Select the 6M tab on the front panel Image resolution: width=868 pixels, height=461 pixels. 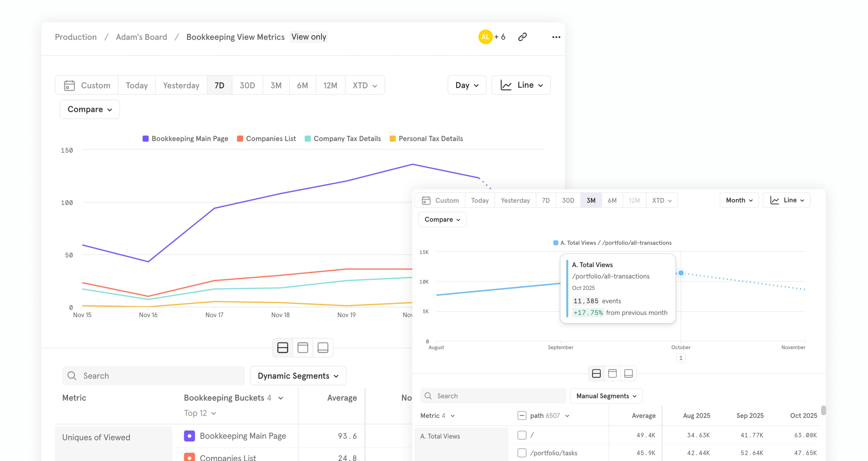612,200
